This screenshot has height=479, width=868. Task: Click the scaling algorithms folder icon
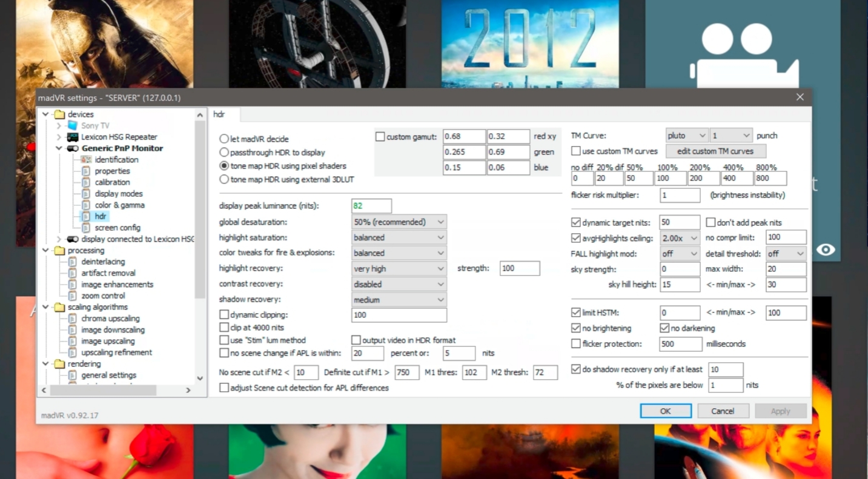[59, 307]
